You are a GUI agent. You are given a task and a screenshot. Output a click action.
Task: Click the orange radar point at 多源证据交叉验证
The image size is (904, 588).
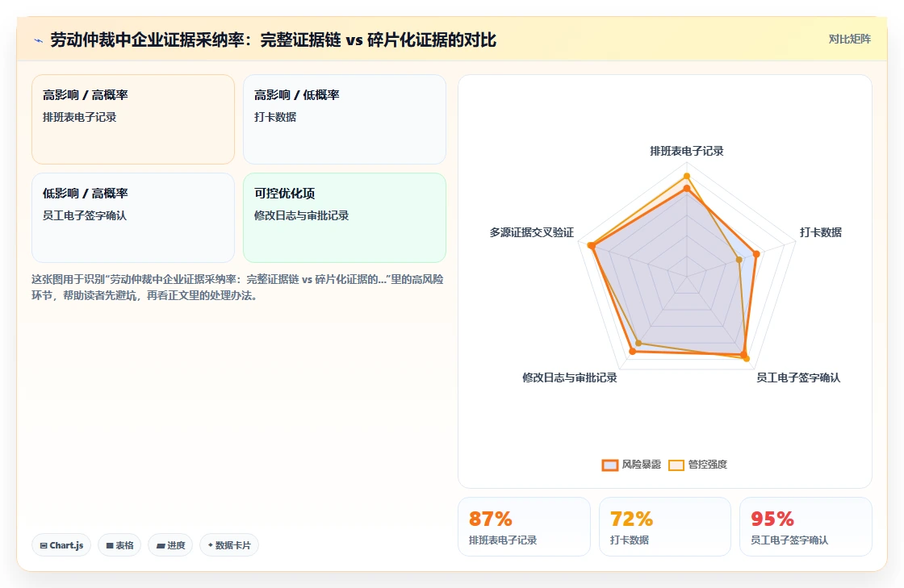(591, 246)
